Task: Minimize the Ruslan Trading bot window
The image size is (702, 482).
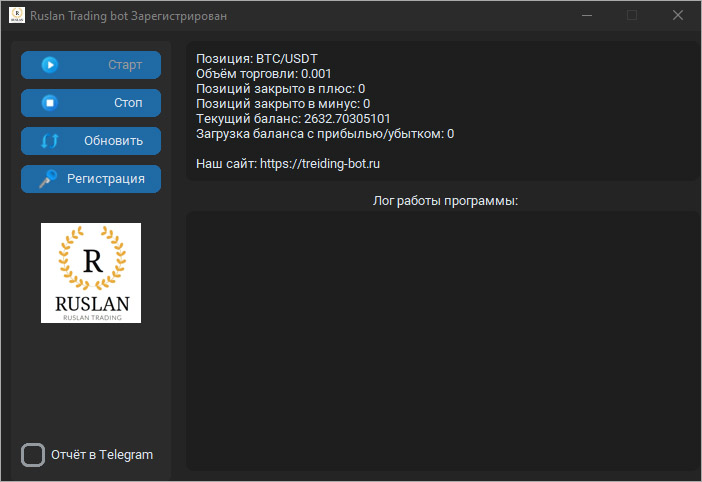Action: tap(587, 15)
